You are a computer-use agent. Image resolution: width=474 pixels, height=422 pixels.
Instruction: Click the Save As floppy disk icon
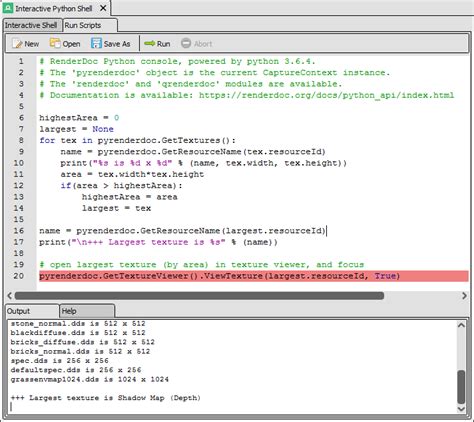click(96, 43)
